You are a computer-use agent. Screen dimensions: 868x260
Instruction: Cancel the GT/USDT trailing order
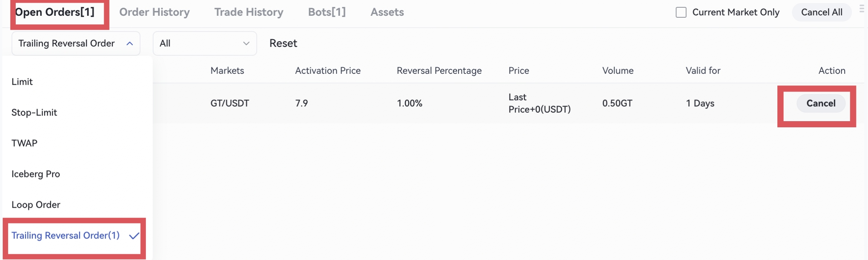pos(821,103)
